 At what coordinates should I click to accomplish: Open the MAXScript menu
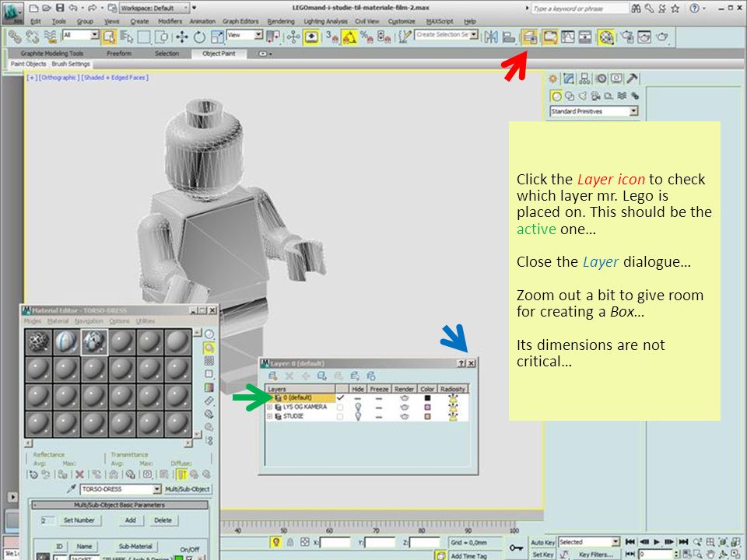click(x=440, y=22)
